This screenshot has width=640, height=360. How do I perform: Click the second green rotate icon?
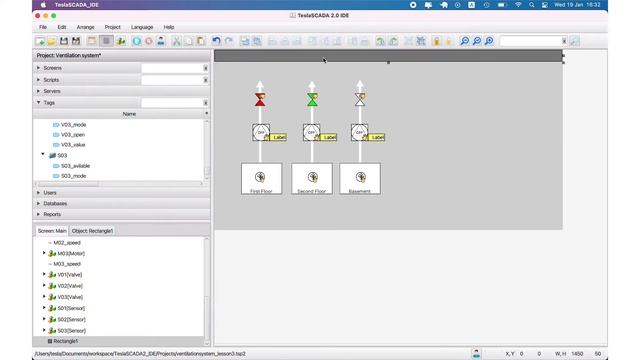point(393,41)
